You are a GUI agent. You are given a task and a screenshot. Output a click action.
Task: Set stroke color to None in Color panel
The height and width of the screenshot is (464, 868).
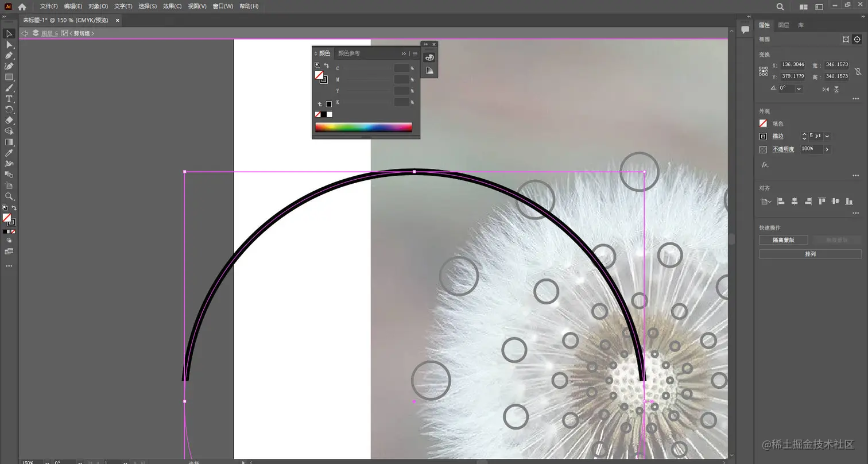tap(317, 114)
